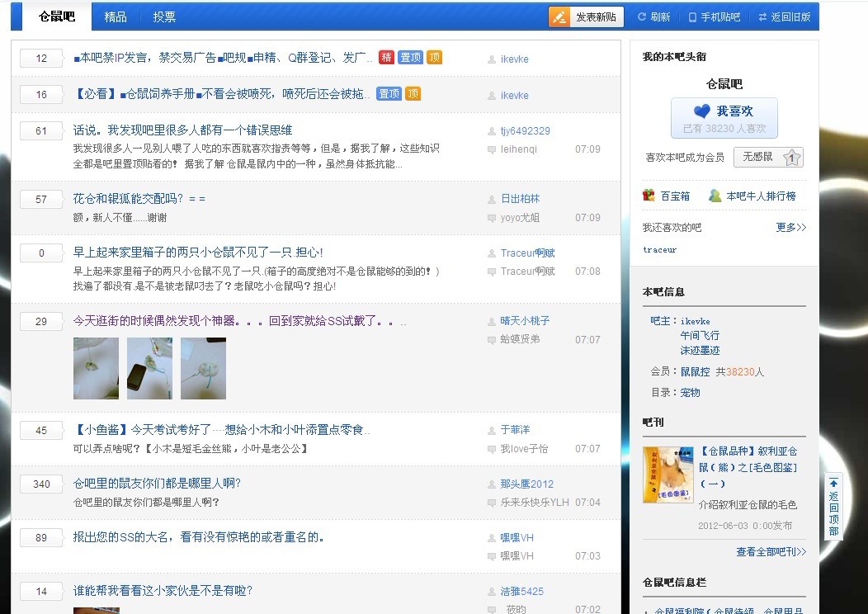Click the orange 顶 badge on first post
This screenshot has width=868, height=614.
click(x=435, y=57)
